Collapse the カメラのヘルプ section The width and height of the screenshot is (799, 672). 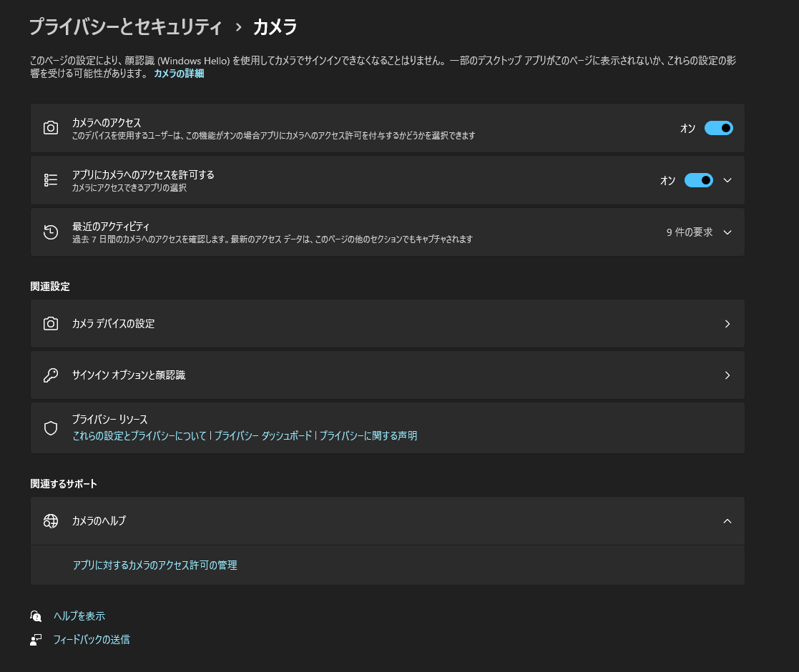coord(727,520)
